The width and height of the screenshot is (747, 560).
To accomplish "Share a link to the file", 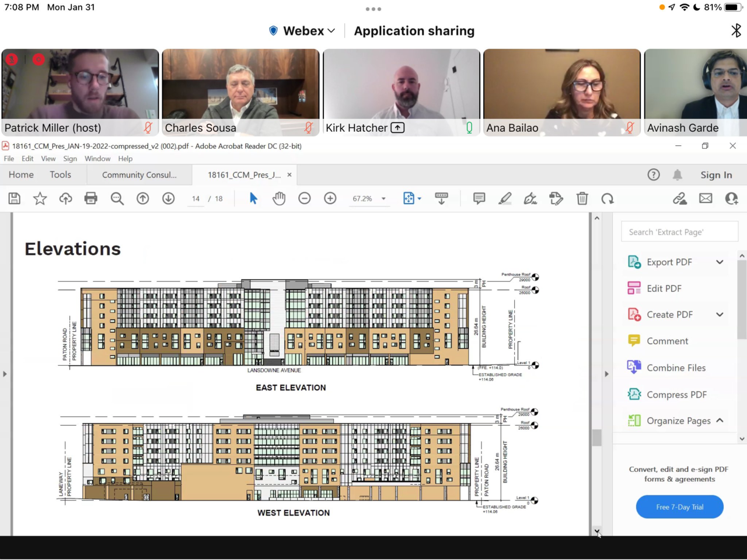I will [x=680, y=199].
